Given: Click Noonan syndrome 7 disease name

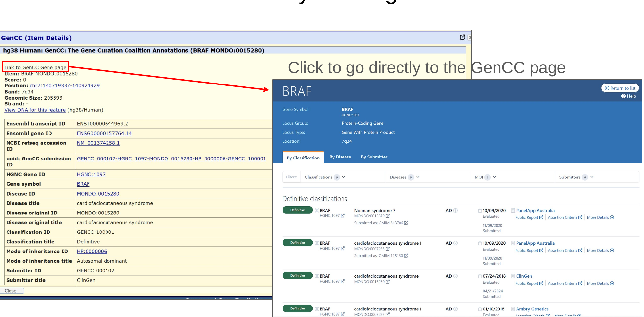Looking at the screenshot, I should point(375,211).
